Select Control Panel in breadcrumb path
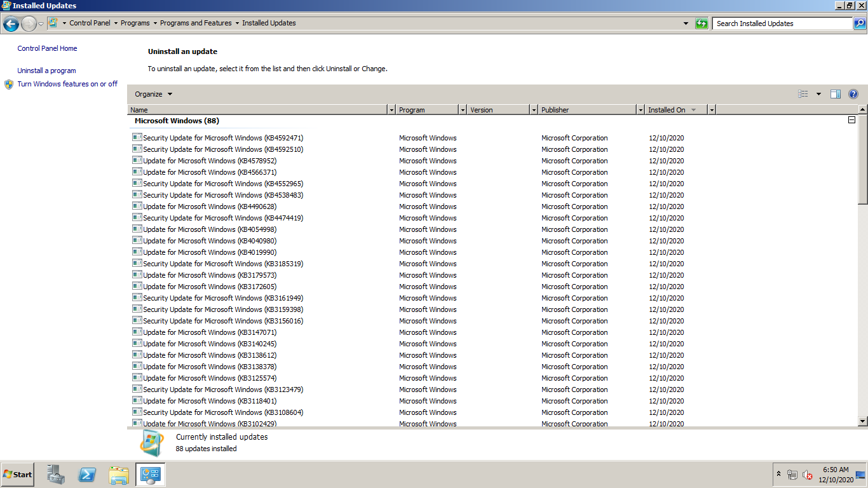 click(x=90, y=23)
